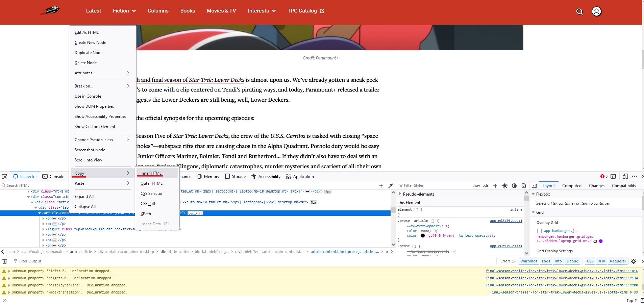
Task: Focus the Filter Styles input
Action: click(x=434, y=186)
